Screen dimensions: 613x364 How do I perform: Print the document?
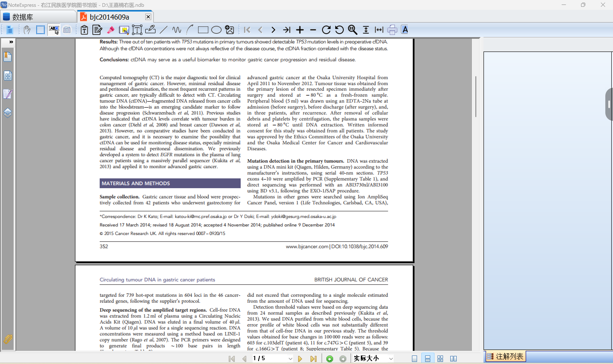pyautogui.click(x=392, y=30)
